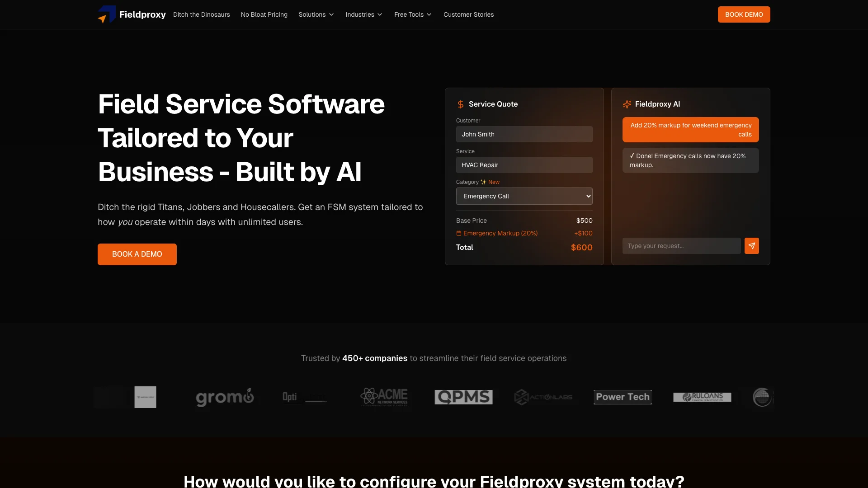Expand the Industries dropdown menu
This screenshot has width=868, height=488.
364,14
